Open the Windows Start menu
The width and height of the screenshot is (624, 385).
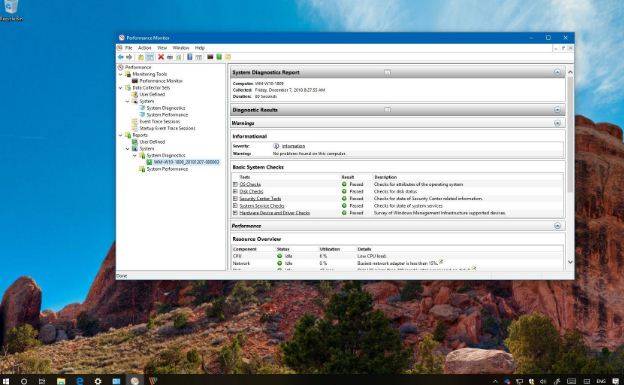click(x=6, y=381)
